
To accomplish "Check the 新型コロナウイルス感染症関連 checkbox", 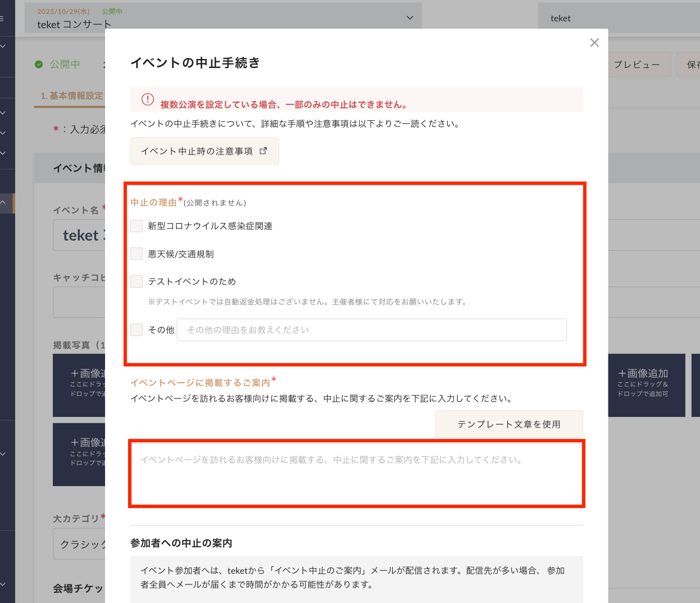I will (x=137, y=226).
